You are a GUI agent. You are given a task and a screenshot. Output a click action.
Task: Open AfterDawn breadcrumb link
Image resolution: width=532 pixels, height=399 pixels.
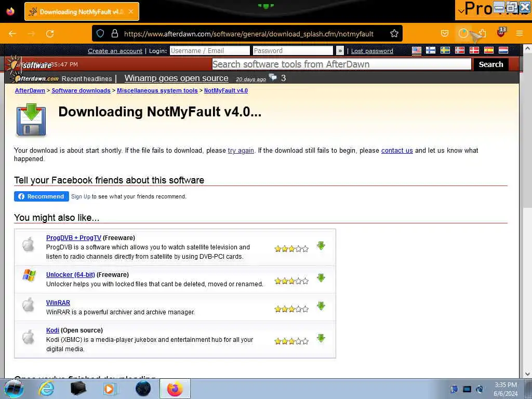30,90
